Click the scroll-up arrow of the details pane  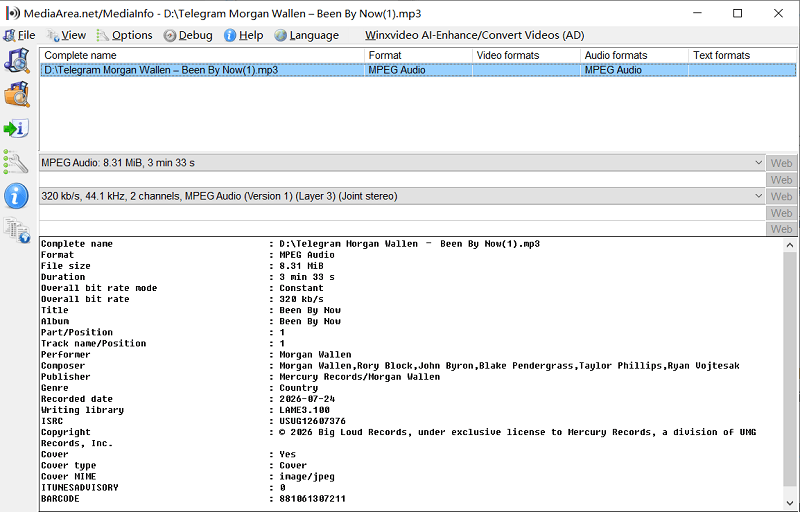click(790, 245)
